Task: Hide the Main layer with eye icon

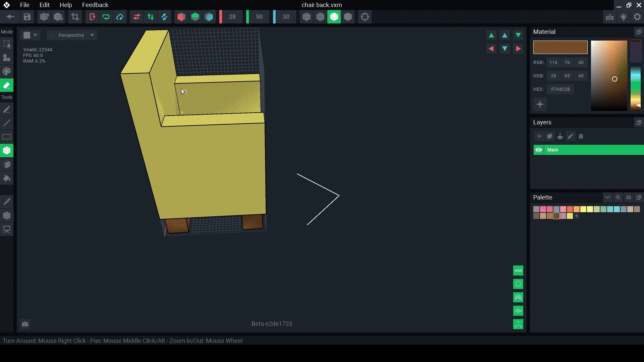Action: pyautogui.click(x=539, y=150)
